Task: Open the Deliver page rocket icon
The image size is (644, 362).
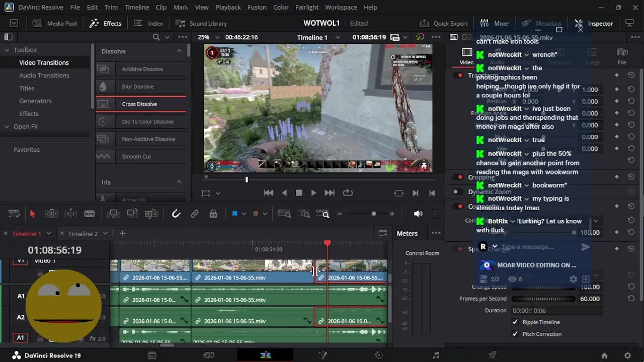Action: (493, 355)
